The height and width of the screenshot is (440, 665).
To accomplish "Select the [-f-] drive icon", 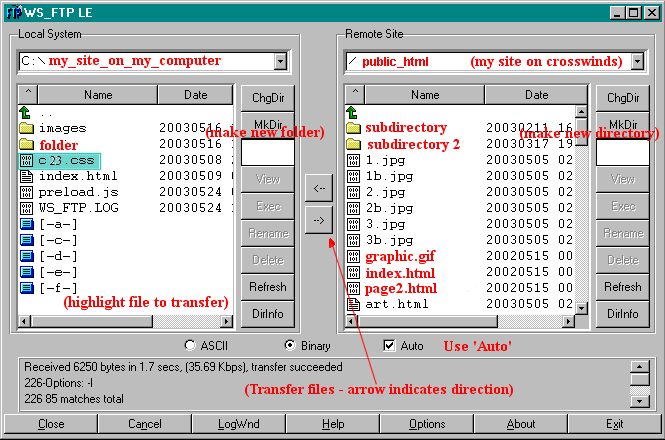I will tap(27, 289).
